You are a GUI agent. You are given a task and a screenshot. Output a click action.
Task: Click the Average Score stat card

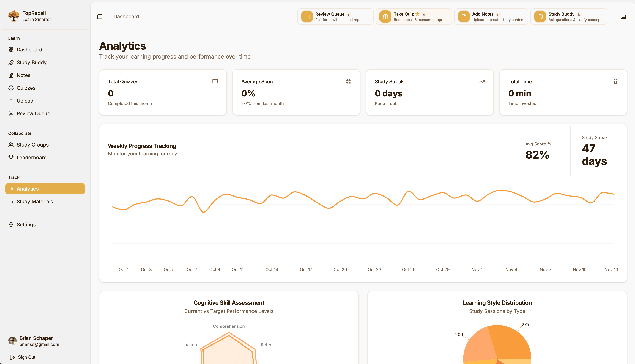(296, 92)
